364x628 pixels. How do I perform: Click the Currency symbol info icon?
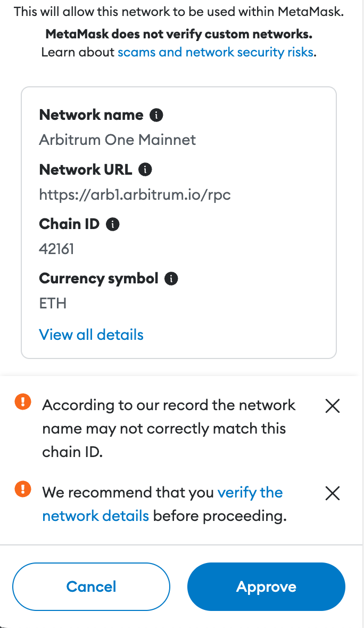pyautogui.click(x=171, y=279)
